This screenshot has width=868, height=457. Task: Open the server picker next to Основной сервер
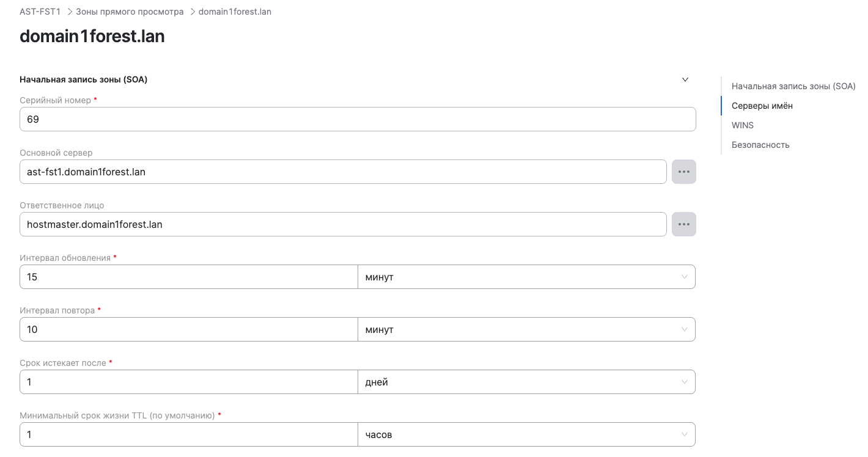(x=683, y=172)
